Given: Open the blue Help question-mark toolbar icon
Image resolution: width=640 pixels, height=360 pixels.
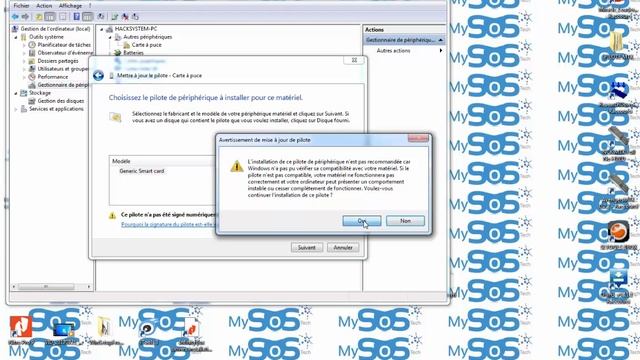Looking at the screenshot, I should [76, 17].
